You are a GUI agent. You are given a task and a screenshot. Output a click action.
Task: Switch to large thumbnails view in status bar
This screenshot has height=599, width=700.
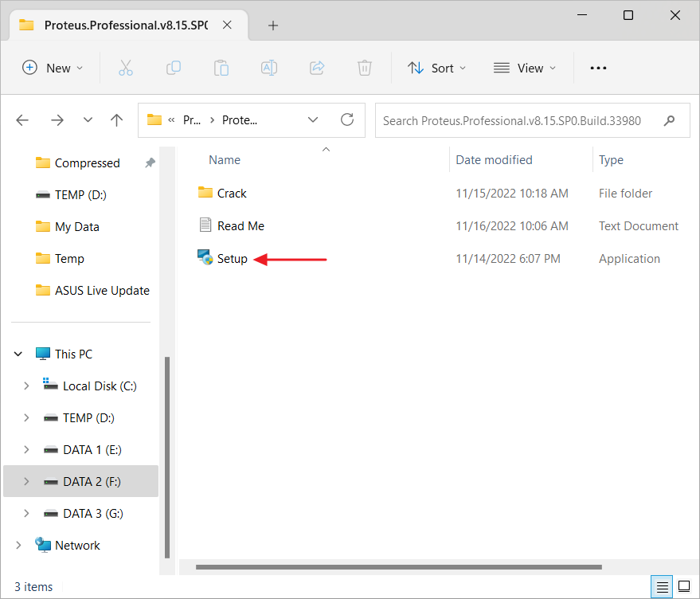pos(684,586)
